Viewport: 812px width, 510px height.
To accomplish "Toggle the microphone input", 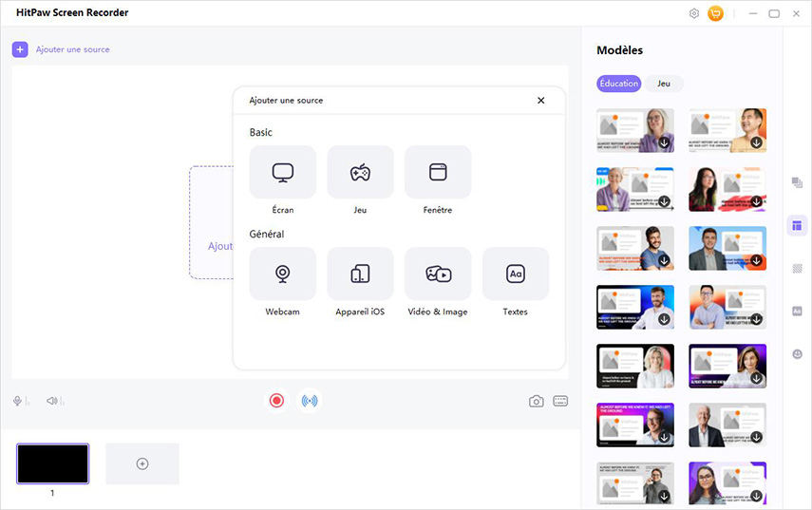I will click(x=19, y=401).
